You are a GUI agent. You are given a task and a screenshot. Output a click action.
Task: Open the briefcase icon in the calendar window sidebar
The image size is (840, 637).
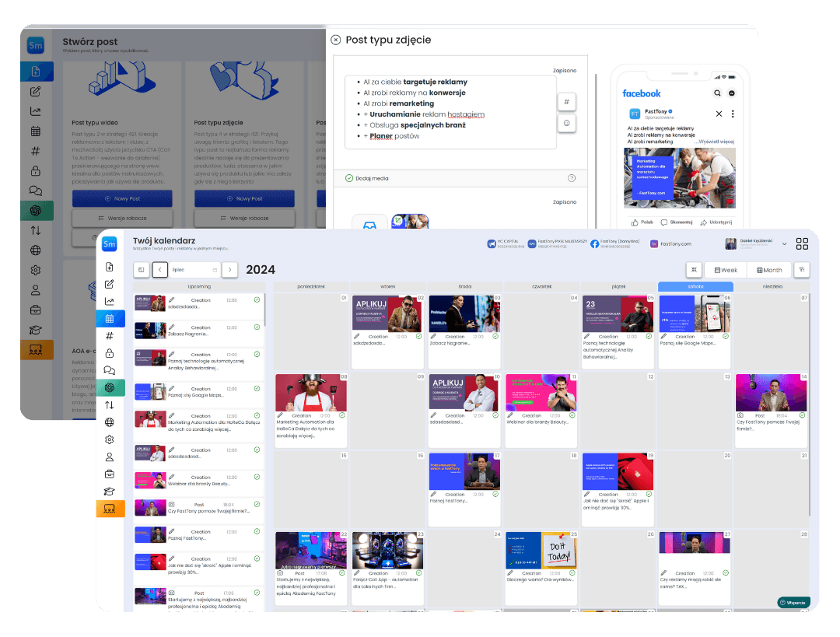pyautogui.click(x=110, y=474)
